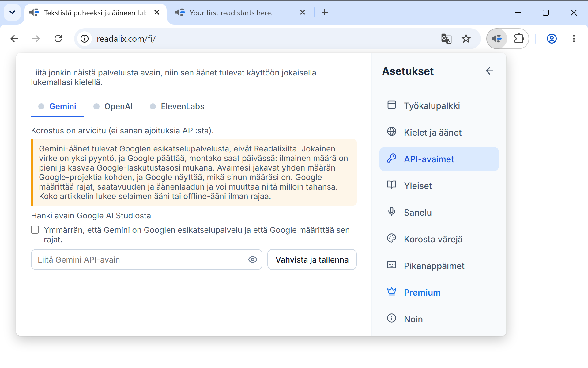Open Kielet ja äänet settings
This screenshot has width=588, height=368.
[x=439, y=132]
